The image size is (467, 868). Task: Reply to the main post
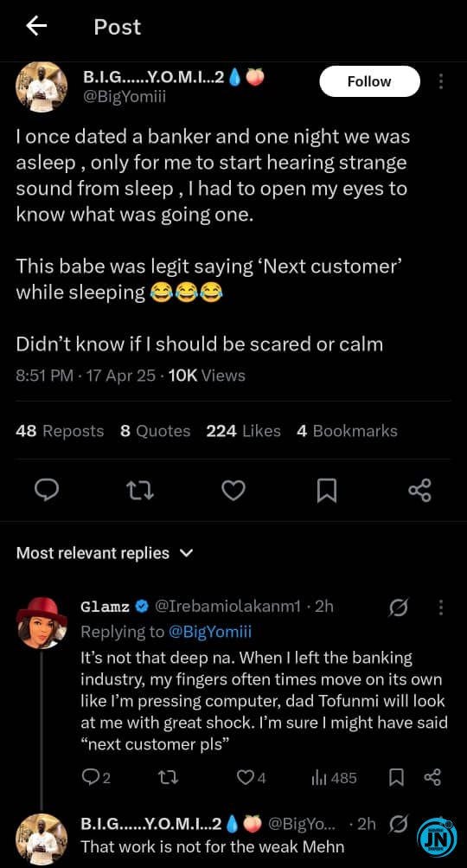pos(47,490)
